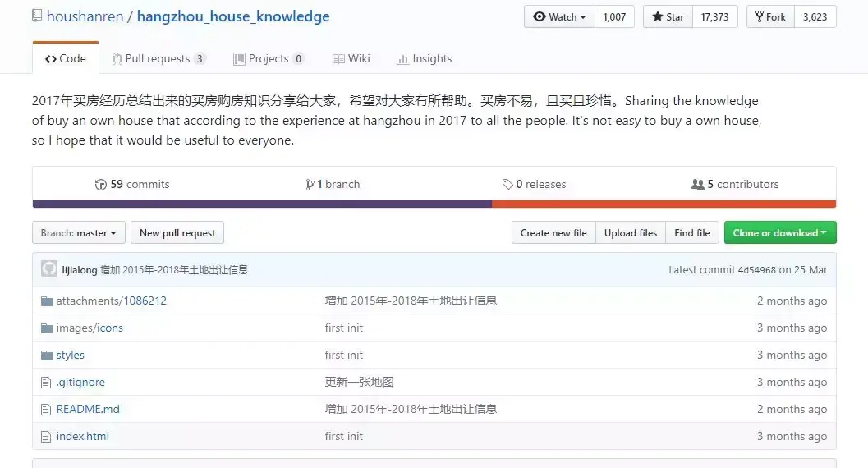Click the folder icon next to attachments
The image size is (868, 468).
(x=47, y=301)
